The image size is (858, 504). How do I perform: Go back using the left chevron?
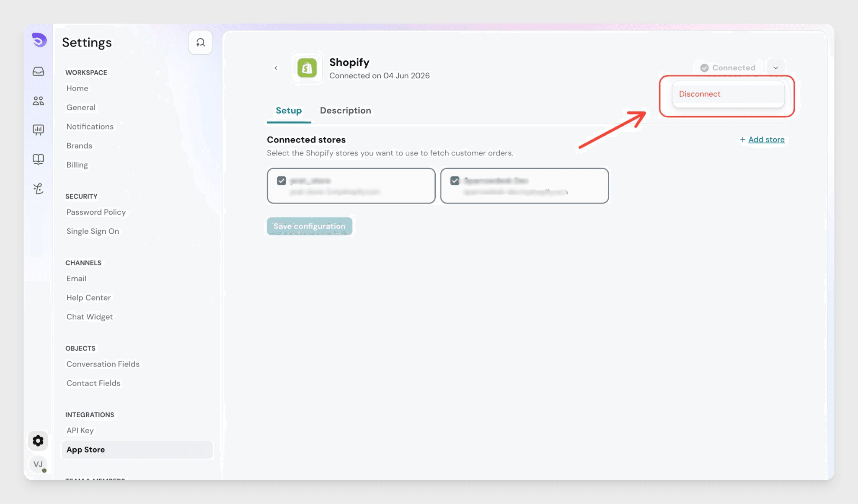[x=276, y=68]
